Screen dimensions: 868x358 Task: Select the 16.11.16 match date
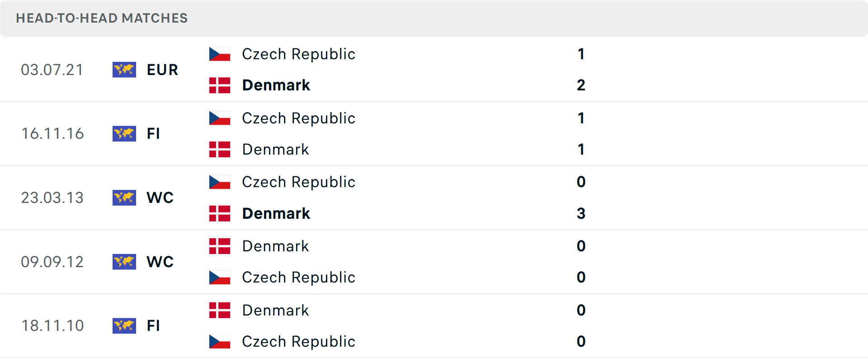(x=52, y=134)
